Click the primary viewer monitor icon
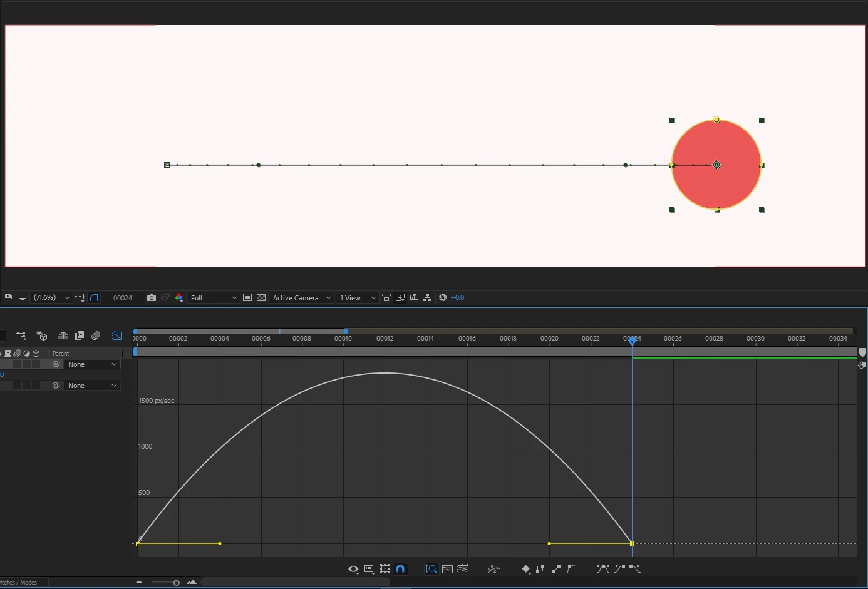This screenshot has height=589, width=868. coord(23,297)
